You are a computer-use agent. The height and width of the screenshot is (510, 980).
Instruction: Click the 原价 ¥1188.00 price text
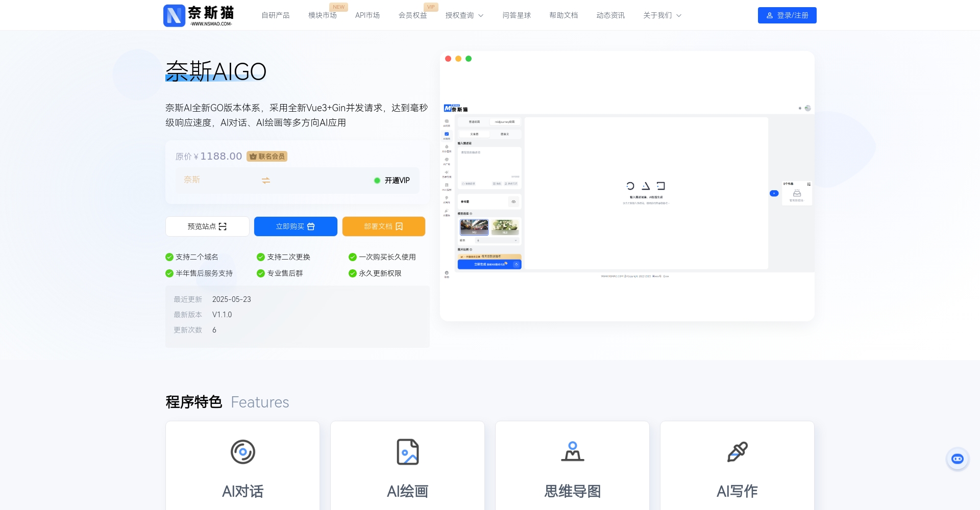click(209, 156)
